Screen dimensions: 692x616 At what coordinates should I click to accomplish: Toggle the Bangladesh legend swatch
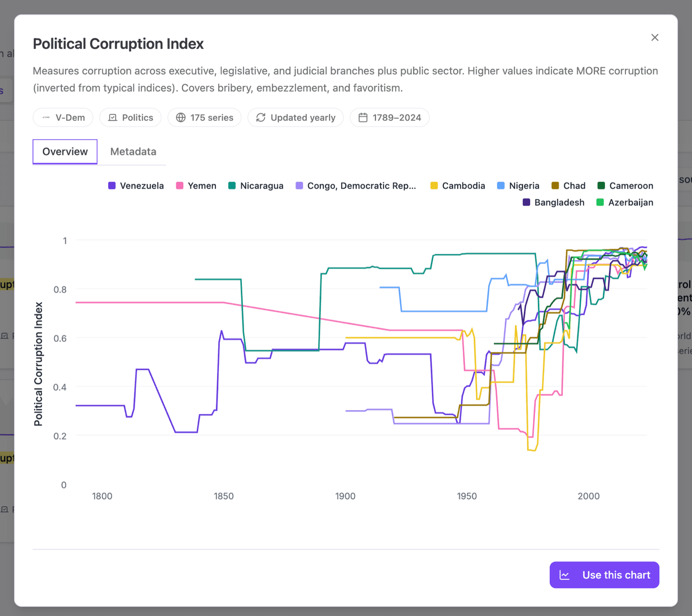tap(526, 202)
